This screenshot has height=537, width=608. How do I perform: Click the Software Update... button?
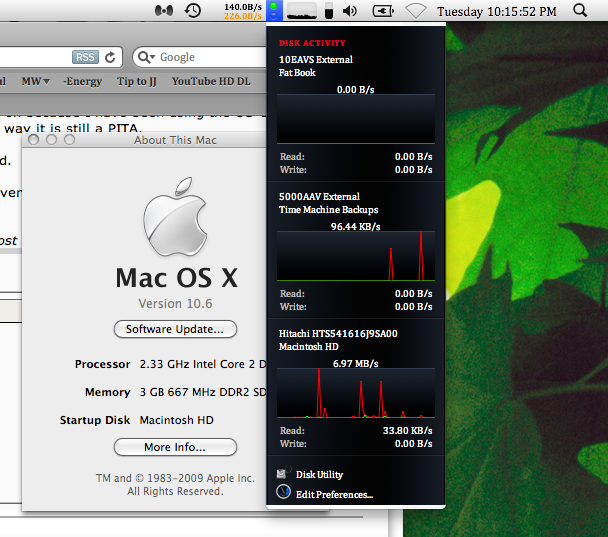coord(175,329)
